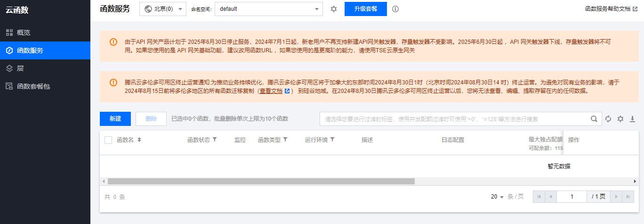This screenshot has width=644, height=224.
Task: Click the 新建 button
Action: click(x=115, y=119)
